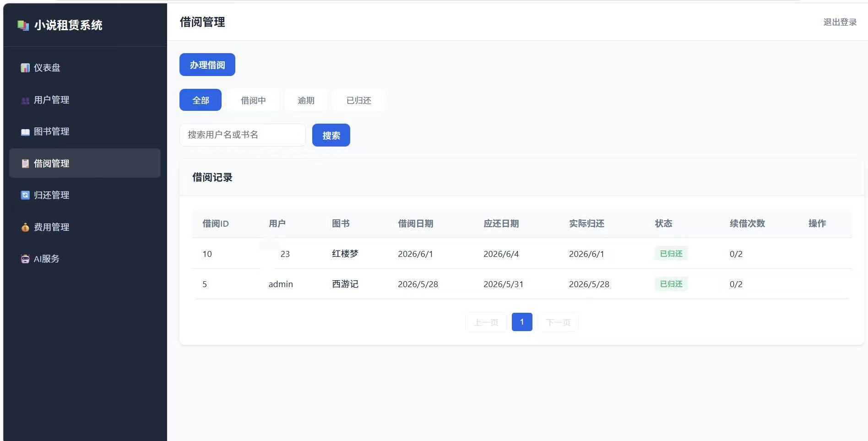Show 逾期 records tab
The width and height of the screenshot is (868, 441).
pyautogui.click(x=306, y=100)
